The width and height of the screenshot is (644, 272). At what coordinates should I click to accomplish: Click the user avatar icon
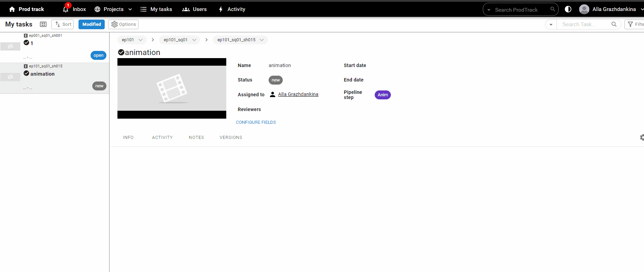(584, 9)
